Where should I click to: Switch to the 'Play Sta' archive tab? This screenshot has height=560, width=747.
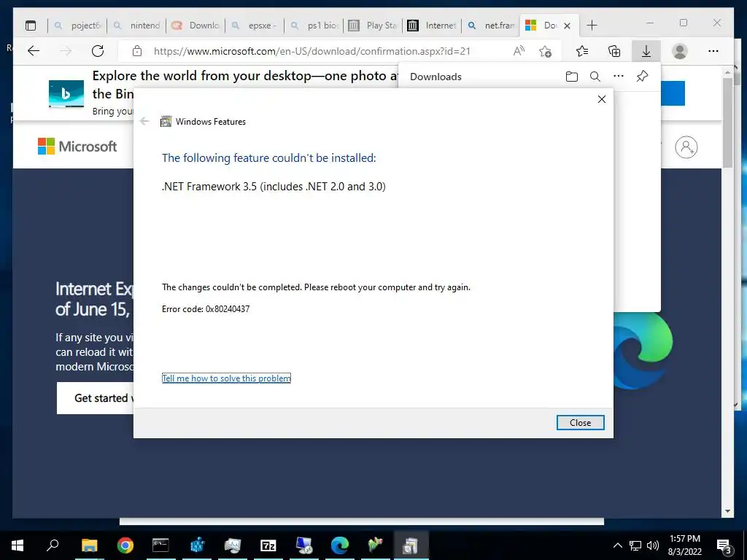point(373,26)
